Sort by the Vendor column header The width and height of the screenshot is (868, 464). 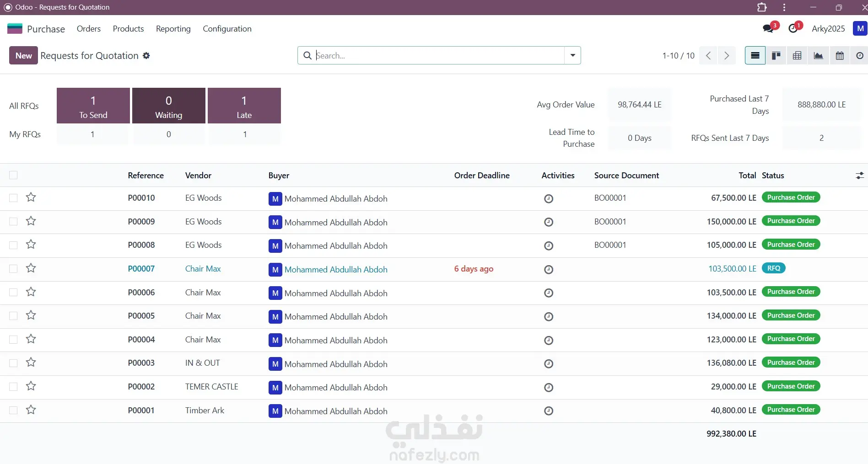198,176
